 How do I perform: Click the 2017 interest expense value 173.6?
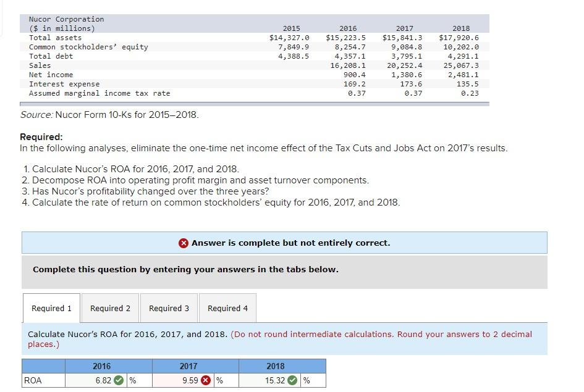411,84
